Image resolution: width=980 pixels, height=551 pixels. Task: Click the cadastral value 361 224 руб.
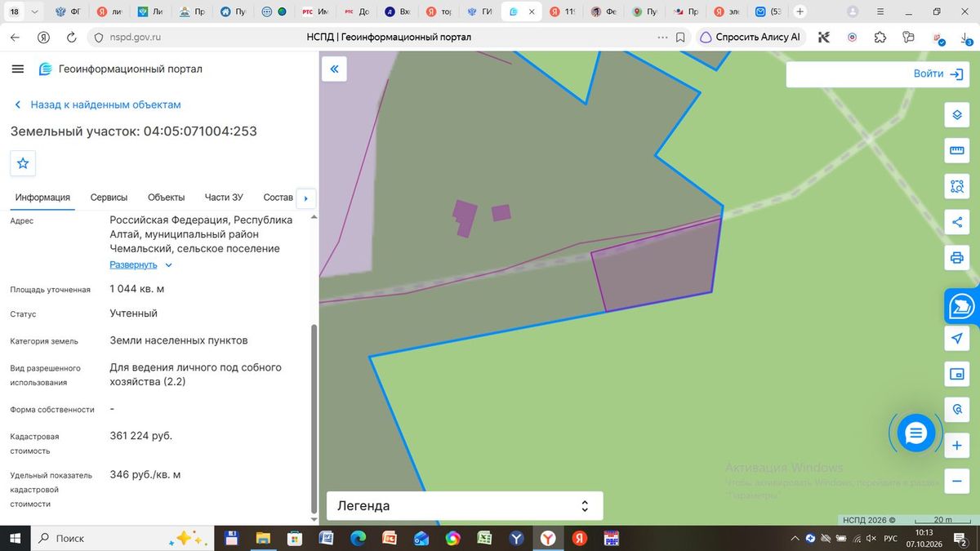pos(141,436)
